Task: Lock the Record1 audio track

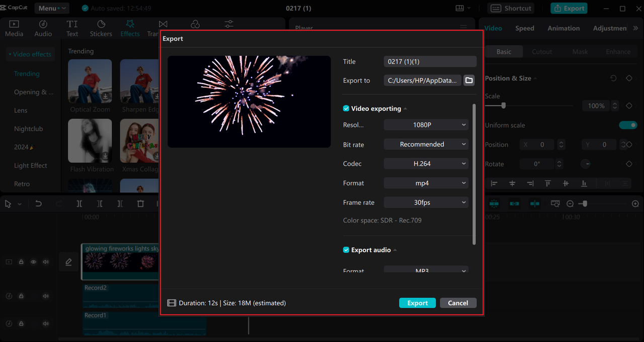Action: [21, 323]
